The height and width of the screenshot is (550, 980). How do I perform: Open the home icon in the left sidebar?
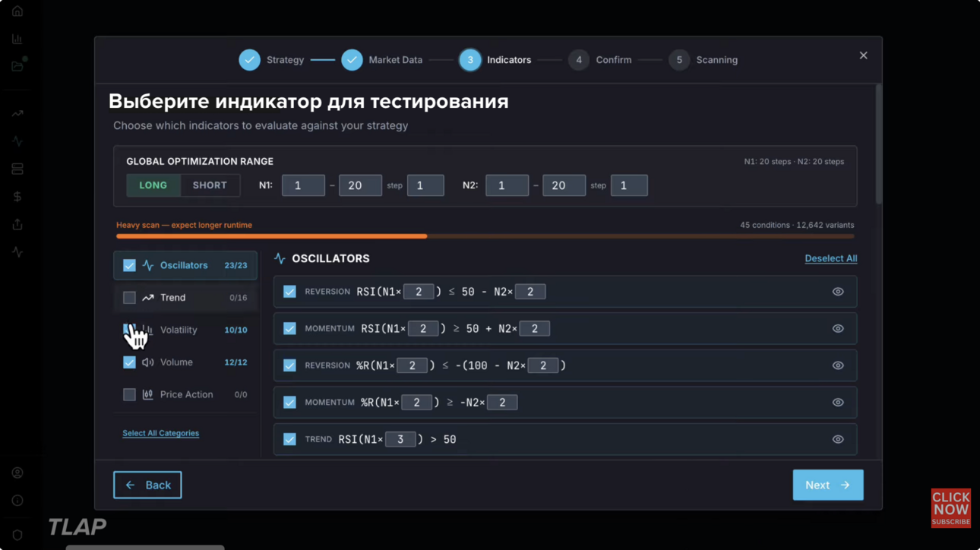[x=17, y=11]
